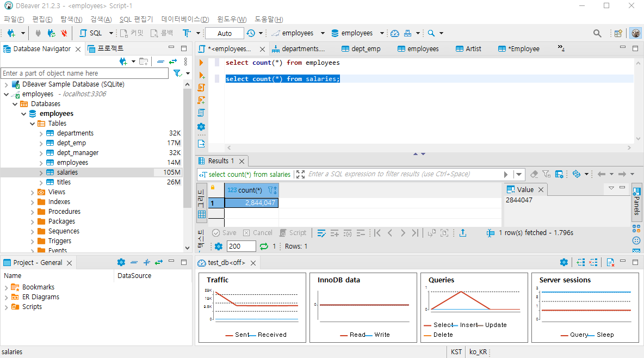Click the Cancel button in results toolbar

[x=257, y=233]
